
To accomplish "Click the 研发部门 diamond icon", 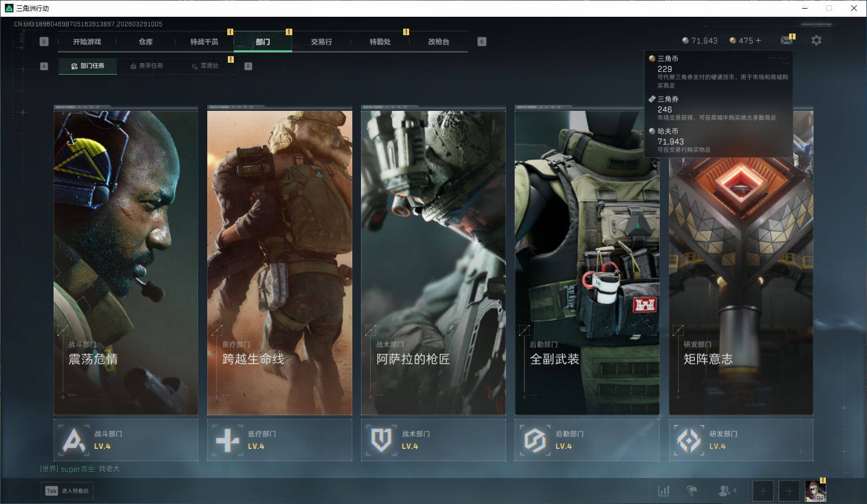I will [689, 440].
